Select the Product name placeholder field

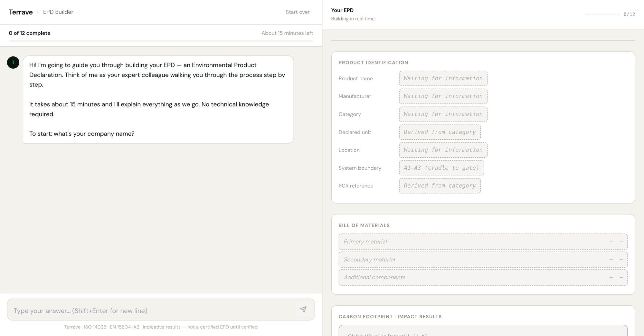click(x=443, y=78)
